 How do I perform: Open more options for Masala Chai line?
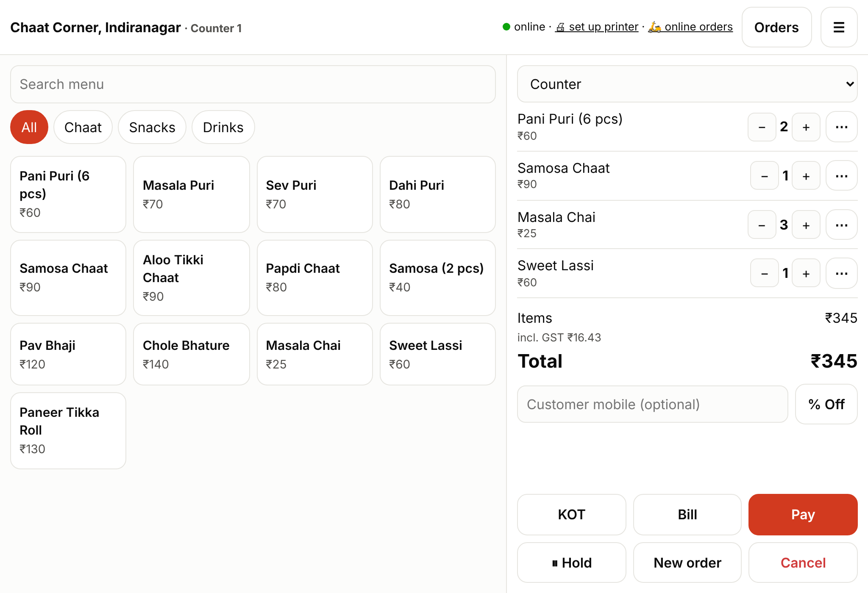[x=841, y=225]
